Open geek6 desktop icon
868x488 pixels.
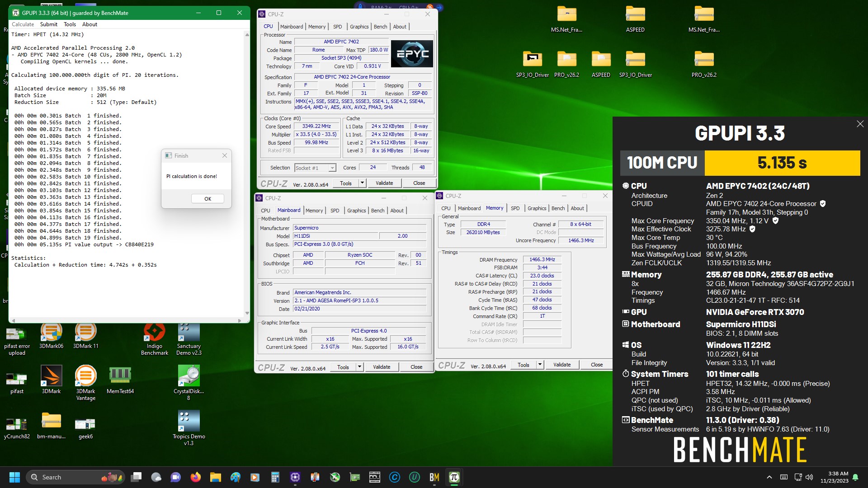85,427
